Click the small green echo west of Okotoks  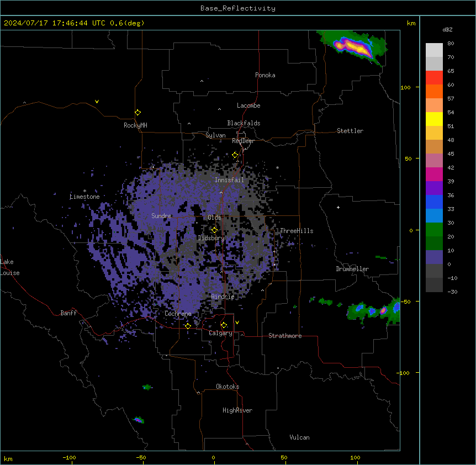tap(147, 387)
